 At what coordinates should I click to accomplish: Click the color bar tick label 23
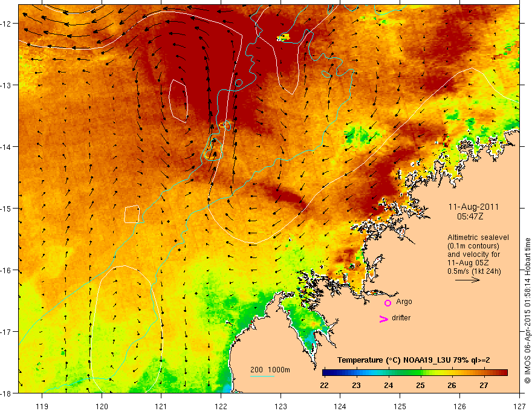point(356,385)
